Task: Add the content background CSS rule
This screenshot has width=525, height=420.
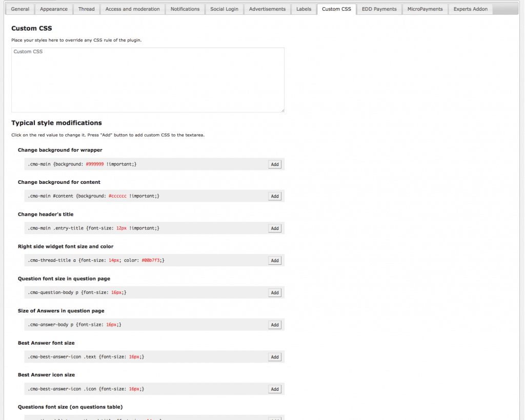Action: pos(274,196)
